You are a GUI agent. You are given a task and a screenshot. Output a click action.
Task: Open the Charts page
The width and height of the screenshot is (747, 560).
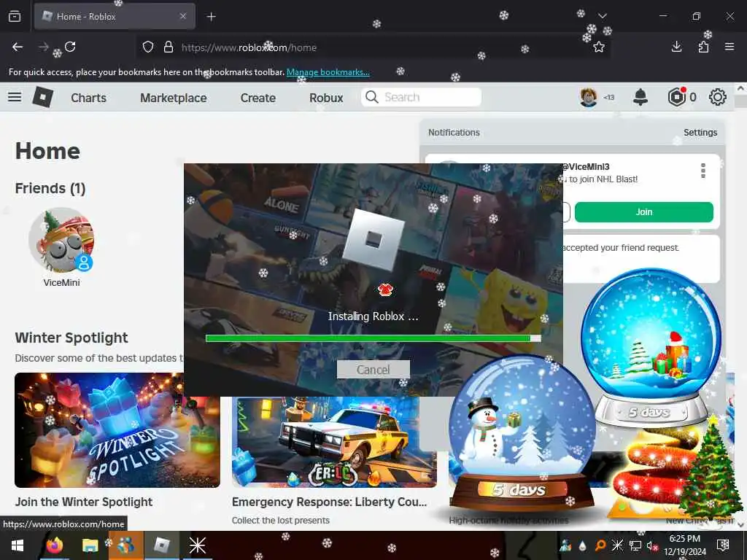click(x=88, y=98)
